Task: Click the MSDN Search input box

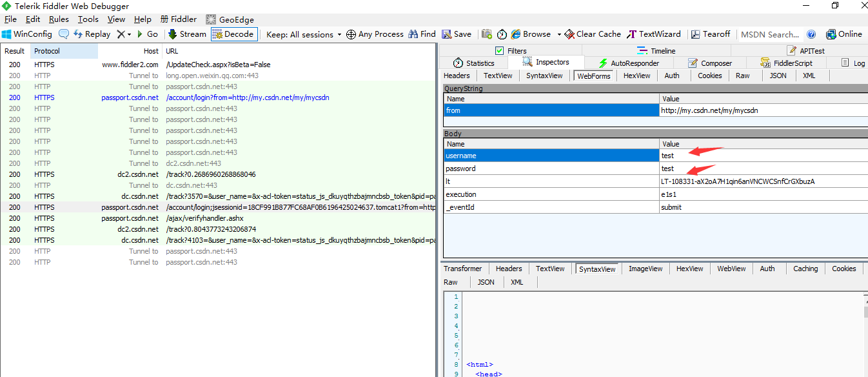Action: coord(769,34)
